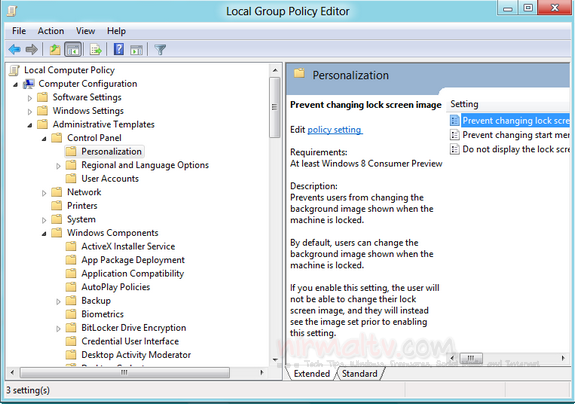The width and height of the screenshot is (575, 404).
Task: Toggle Show/Hide Action Pane toolbar icon
Action: tap(137, 49)
